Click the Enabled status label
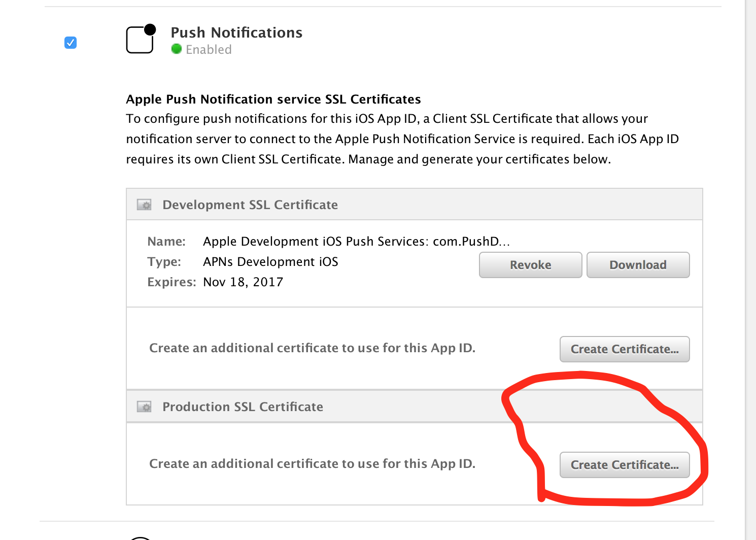 coord(209,50)
